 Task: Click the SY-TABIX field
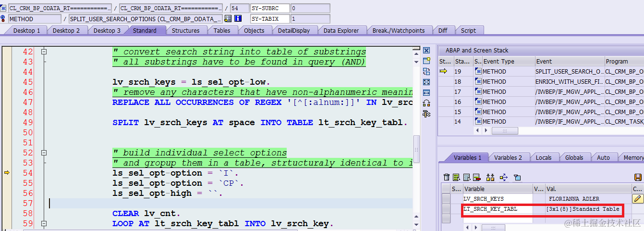click(270, 19)
